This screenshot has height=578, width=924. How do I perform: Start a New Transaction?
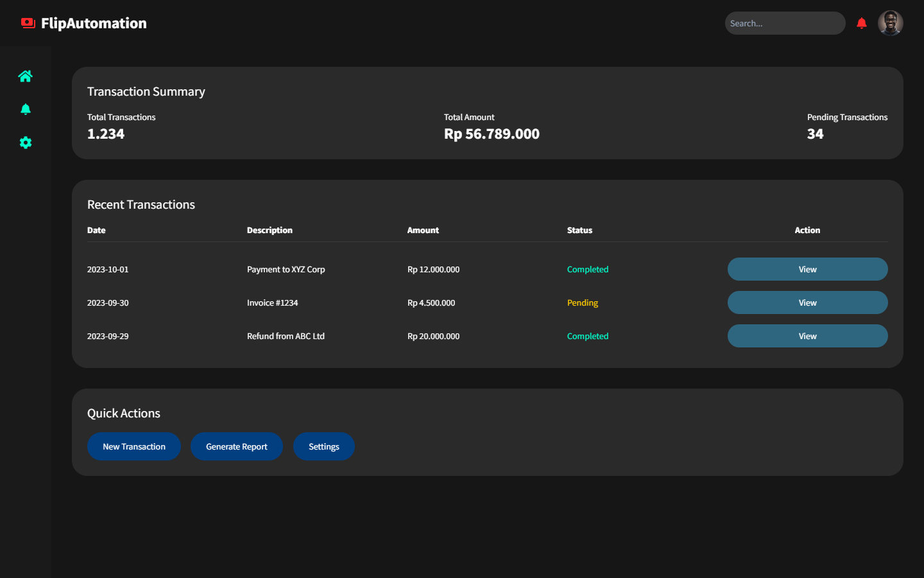134,446
